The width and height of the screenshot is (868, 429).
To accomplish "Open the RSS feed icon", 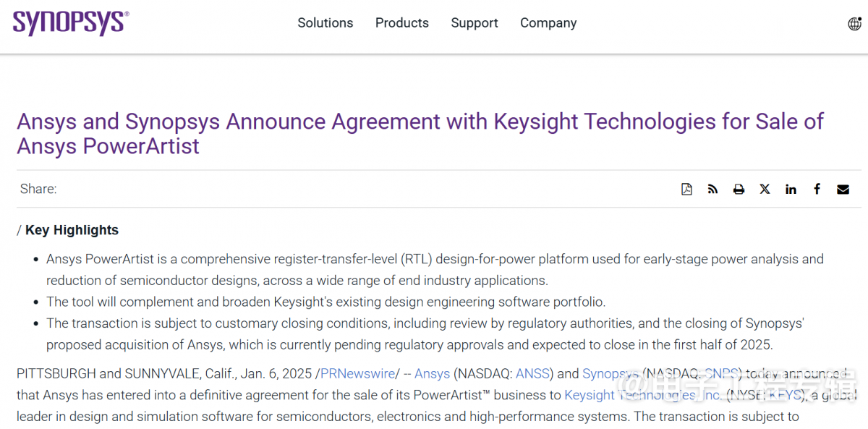I will 712,189.
